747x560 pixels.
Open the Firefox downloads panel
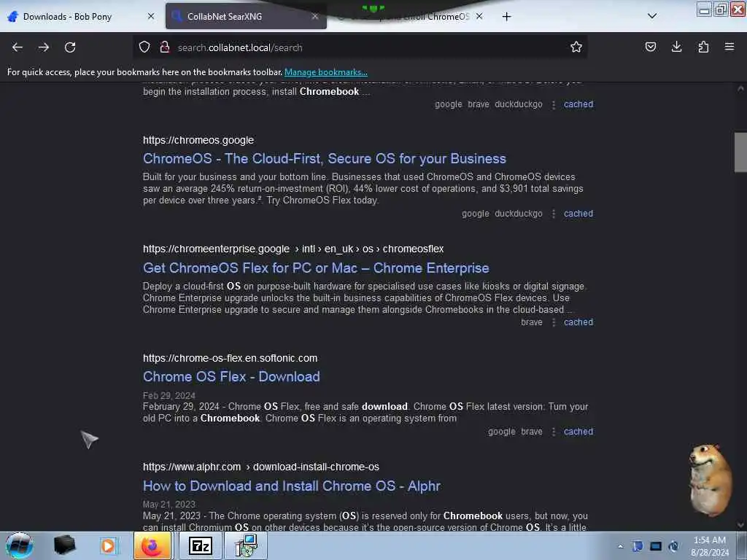tap(676, 47)
